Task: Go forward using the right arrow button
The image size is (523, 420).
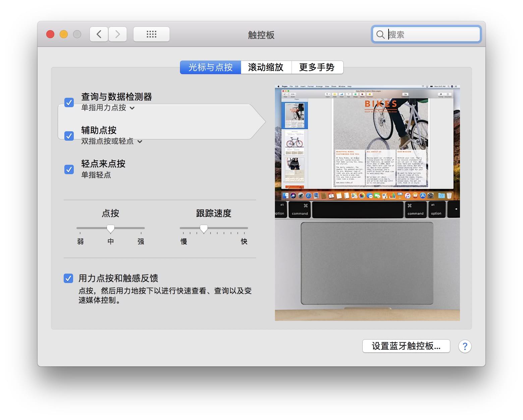Action: pos(118,34)
